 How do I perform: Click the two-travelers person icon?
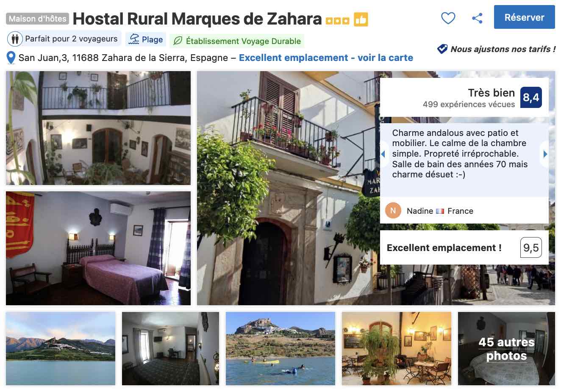(15, 39)
